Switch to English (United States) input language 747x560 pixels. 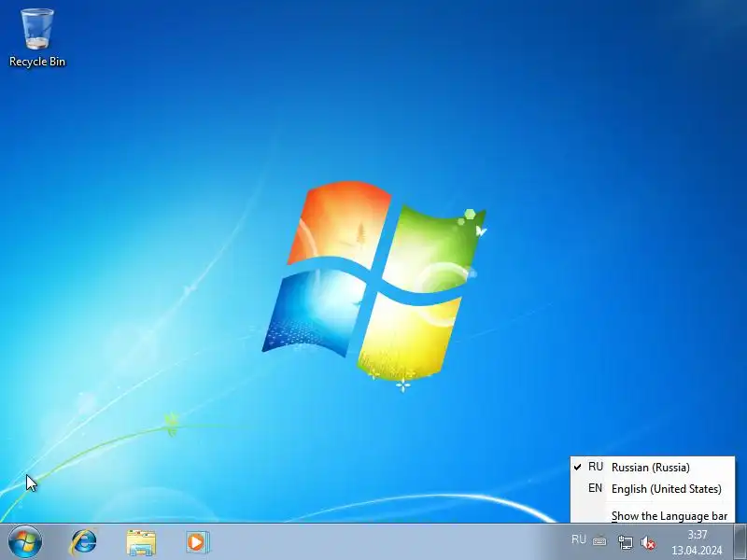(653, 488)
